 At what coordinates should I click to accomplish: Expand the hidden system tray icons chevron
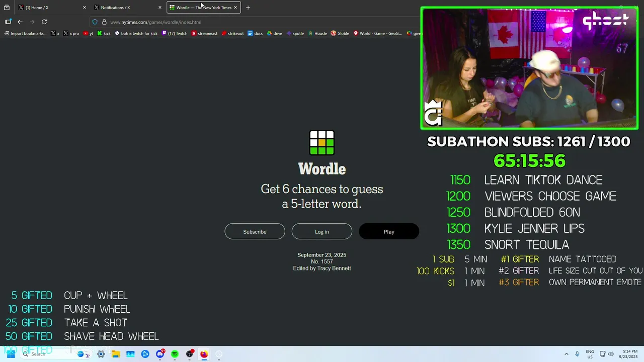[x=566, y=354]
